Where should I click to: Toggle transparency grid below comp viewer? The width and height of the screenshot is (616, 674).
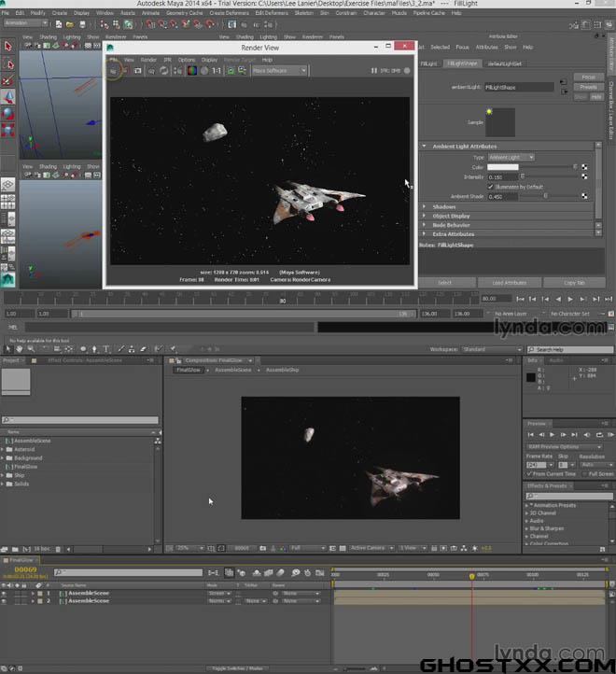[343, 548]
